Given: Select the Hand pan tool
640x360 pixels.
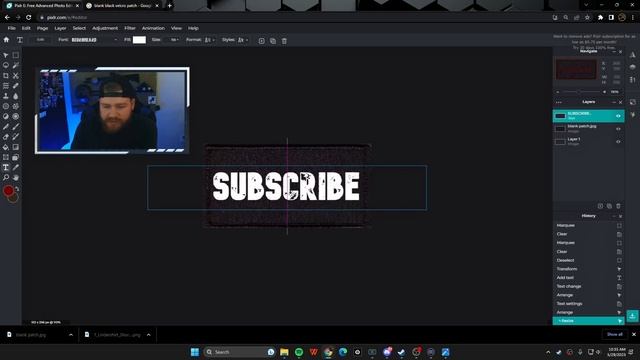Looking at the screenshot, I should [x=16, y=178].
